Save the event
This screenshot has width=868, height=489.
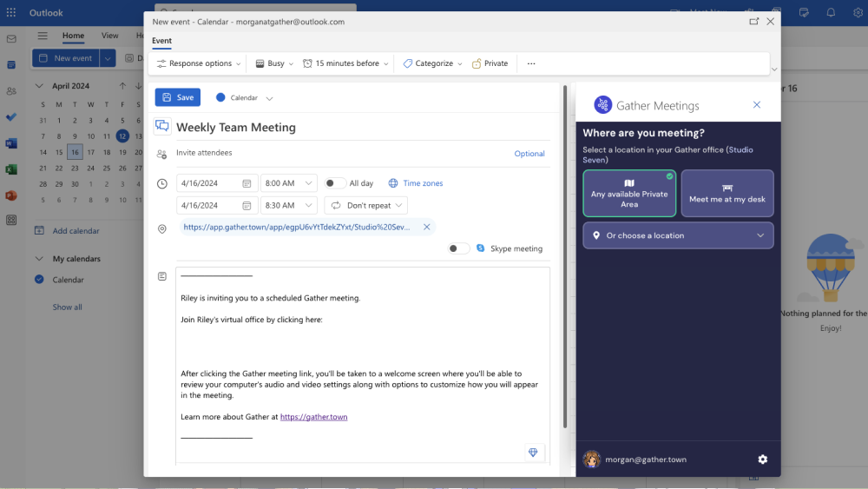tap(178, 97)
